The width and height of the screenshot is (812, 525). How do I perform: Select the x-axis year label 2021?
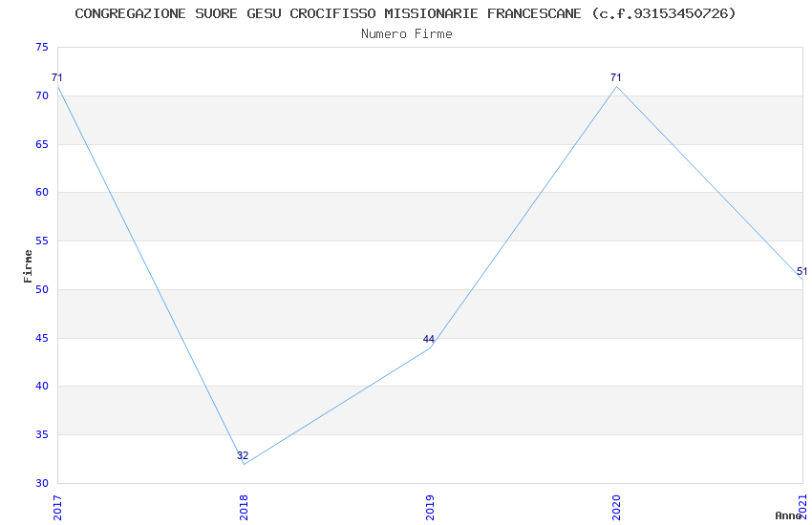coord(802,508)
